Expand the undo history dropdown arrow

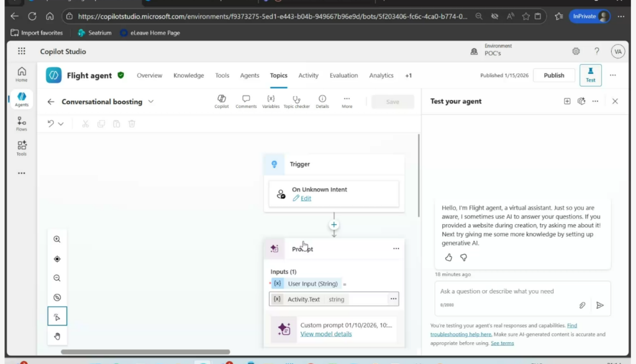click(x=61, y=124)
